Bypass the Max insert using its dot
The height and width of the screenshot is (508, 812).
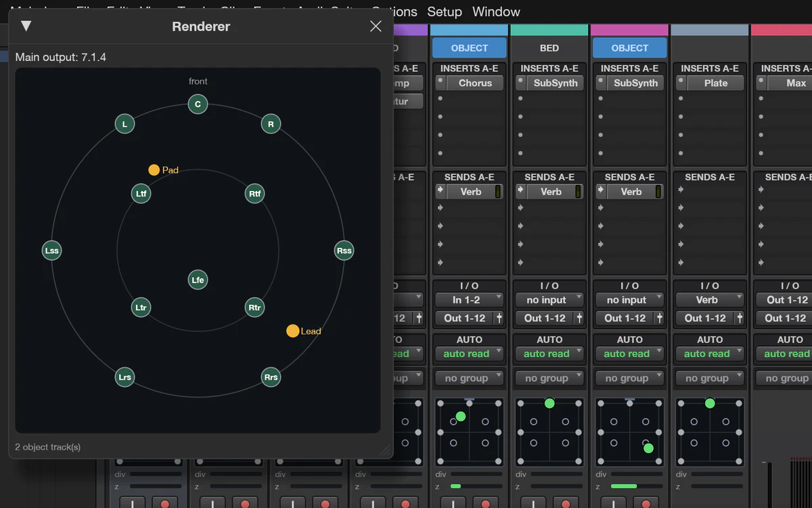[x=761, y=81]
